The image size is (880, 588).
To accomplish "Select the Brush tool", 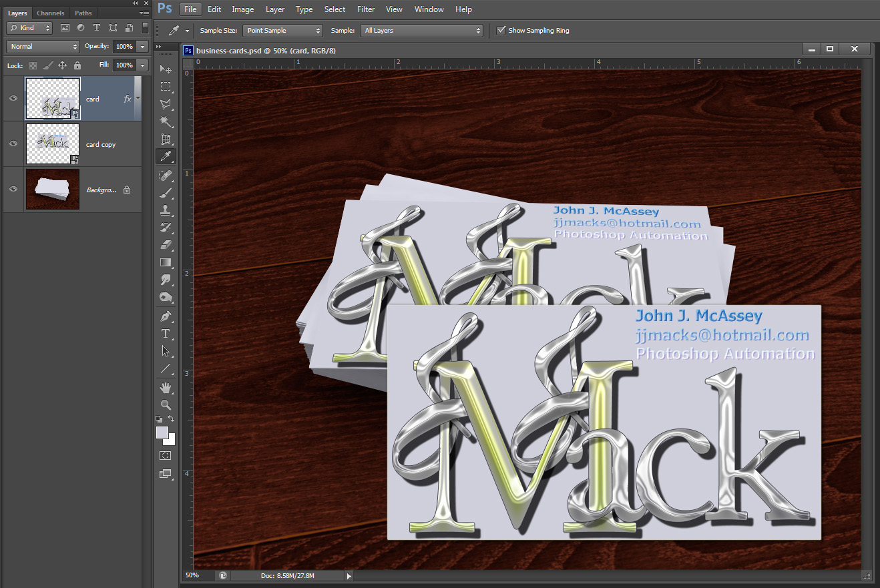I will 166,193.
